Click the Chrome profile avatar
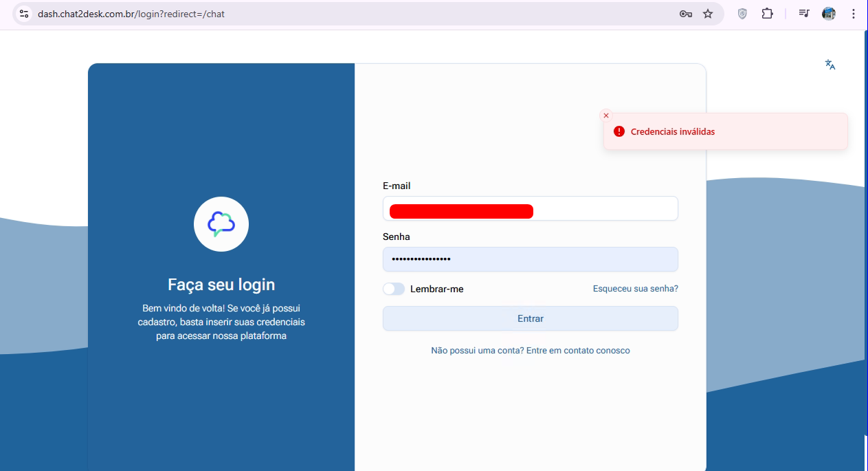Image resolution: width=868 pixels, height=471 pixels. pos(829,14)
